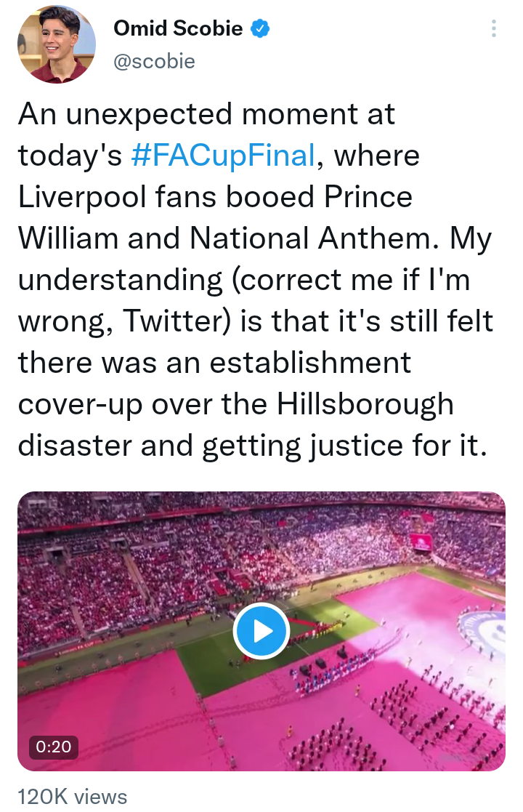Go to the @scobie handle
The image size is (523, 812).
(154, 61)
